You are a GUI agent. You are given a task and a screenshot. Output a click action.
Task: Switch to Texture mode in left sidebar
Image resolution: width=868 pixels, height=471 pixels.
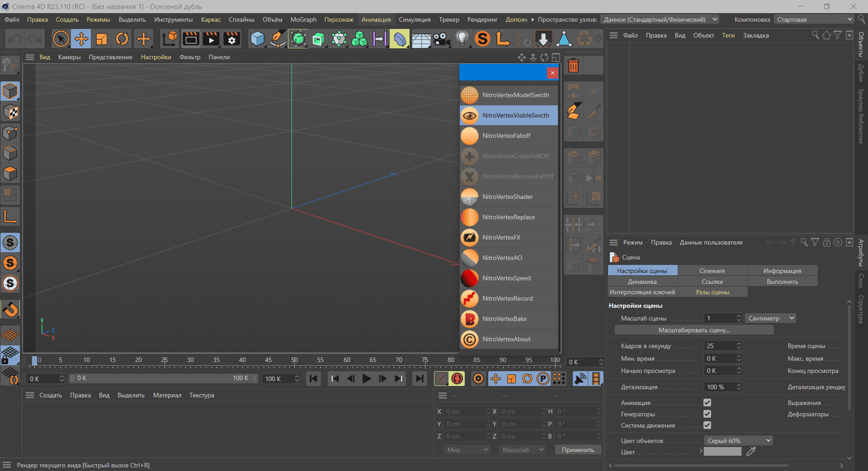(x=10, y=112)
